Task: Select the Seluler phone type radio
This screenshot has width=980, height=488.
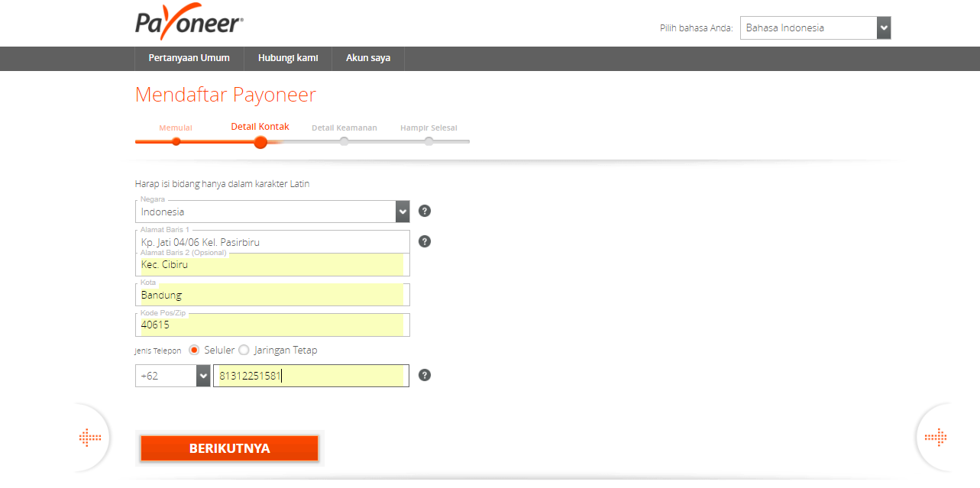Action: (194, 350)
